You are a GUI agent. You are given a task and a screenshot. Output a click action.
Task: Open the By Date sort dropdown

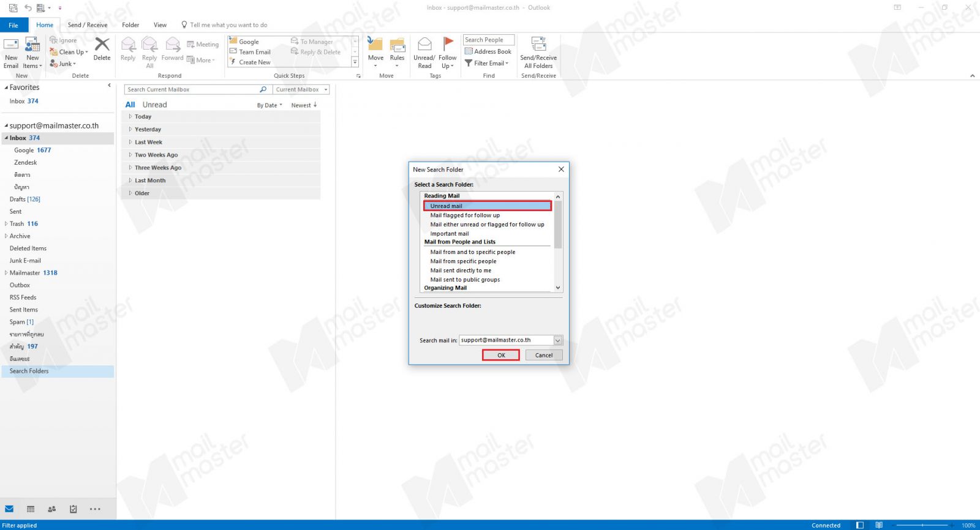(269, 105)
